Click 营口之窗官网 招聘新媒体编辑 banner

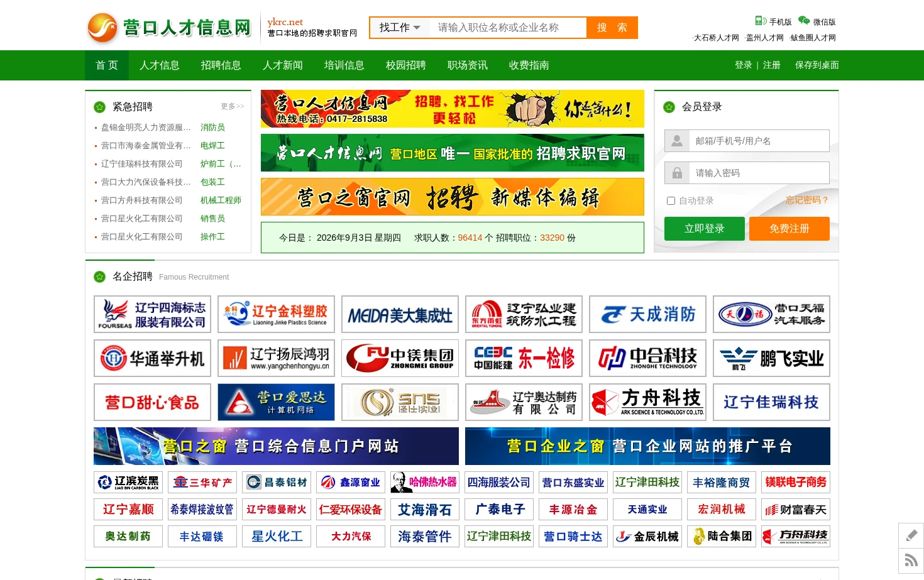[x=453, y=197]
